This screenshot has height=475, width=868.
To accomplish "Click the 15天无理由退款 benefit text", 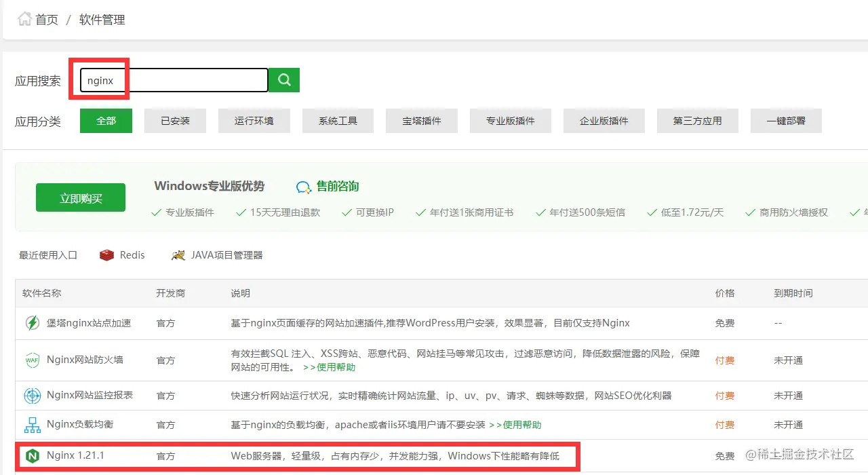I will [285, 212].
